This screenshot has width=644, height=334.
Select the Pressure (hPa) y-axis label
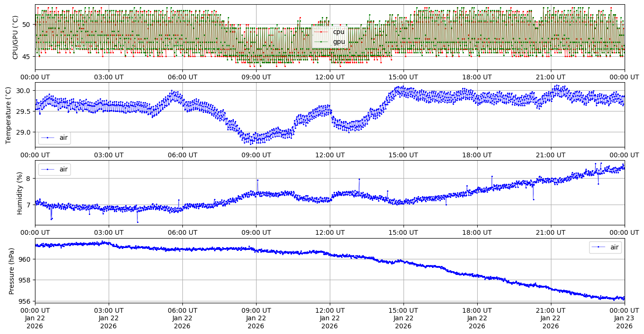[12, 271]
